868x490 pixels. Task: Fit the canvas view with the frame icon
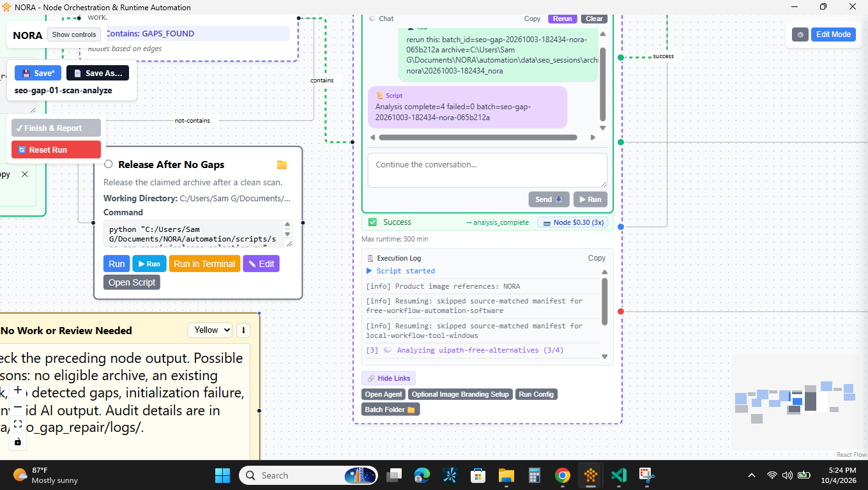18,424
